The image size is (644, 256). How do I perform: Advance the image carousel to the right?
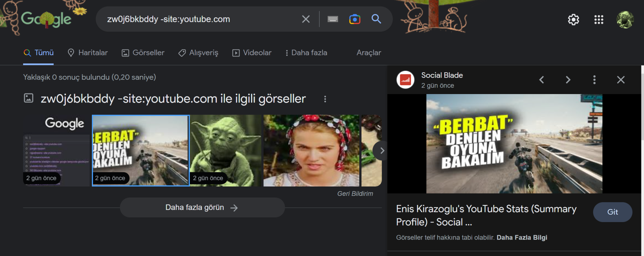[382, 151]
